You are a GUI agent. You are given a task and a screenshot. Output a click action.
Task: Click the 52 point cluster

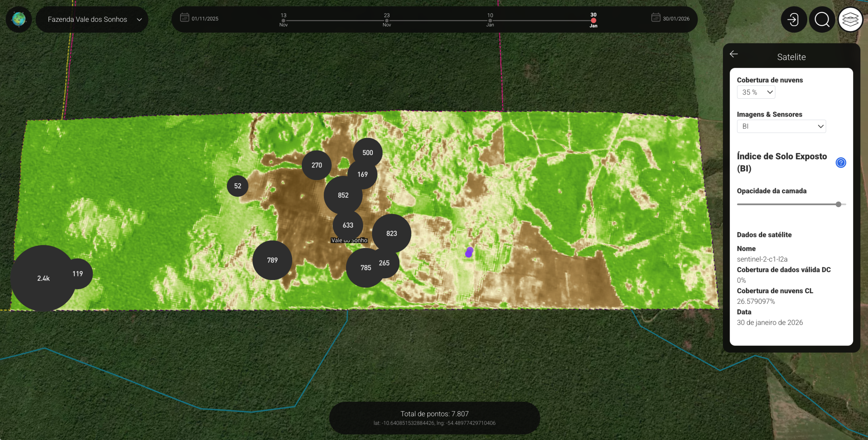click(x=237, y=186)
